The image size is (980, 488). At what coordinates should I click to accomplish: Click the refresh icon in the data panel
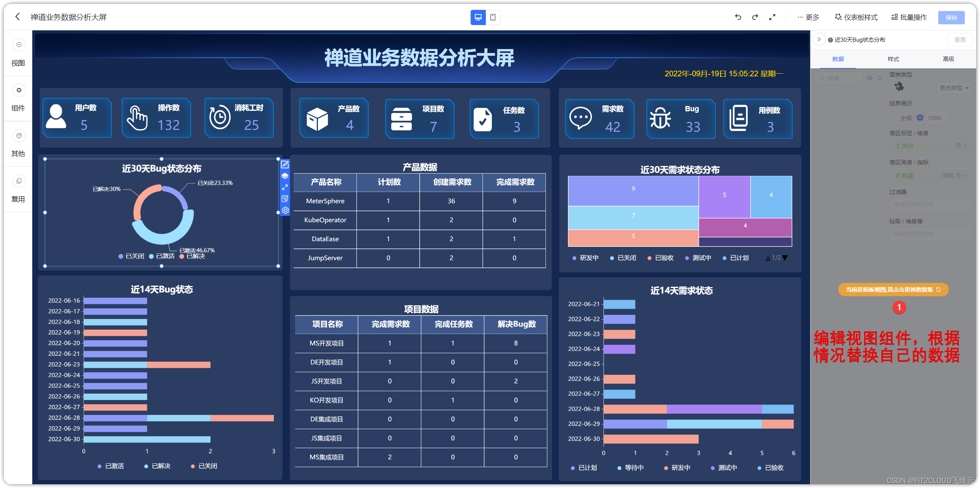coord(880,77)
